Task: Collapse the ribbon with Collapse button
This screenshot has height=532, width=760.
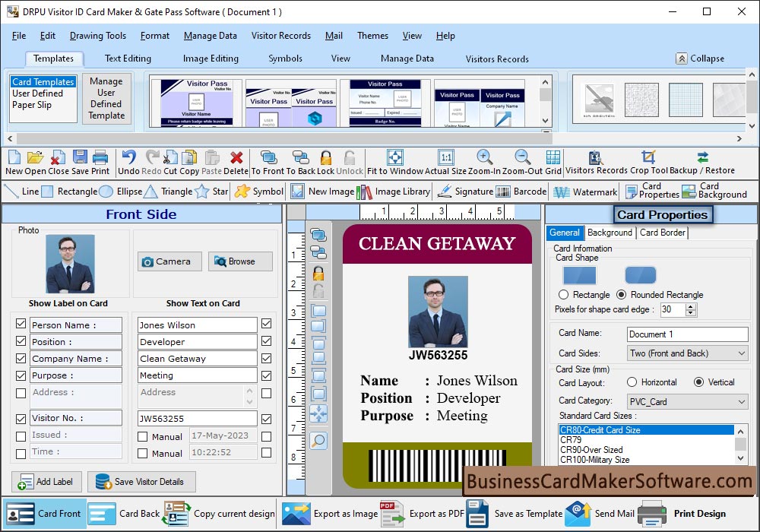Action: 701,59
